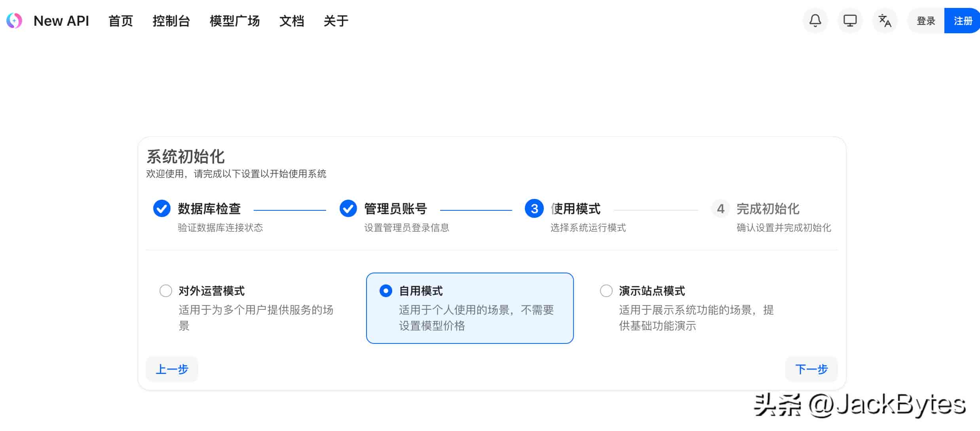
Task: Click the admin account completed checkmark
Action: click(348, 208)
